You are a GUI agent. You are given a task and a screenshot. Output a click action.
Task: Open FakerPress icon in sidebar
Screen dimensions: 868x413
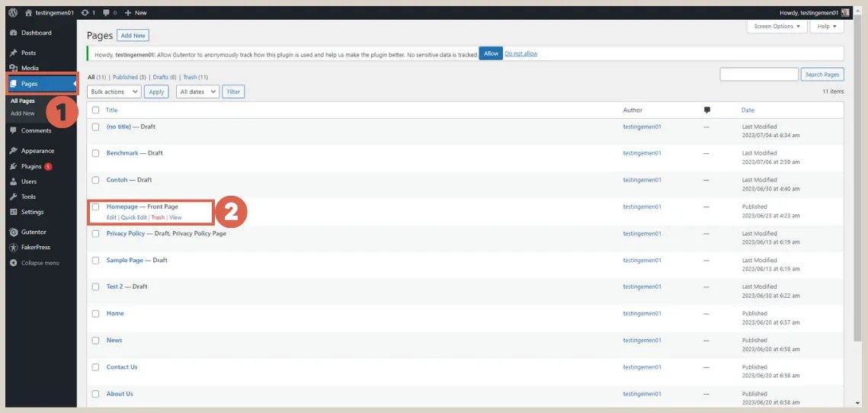pos(14,247)
